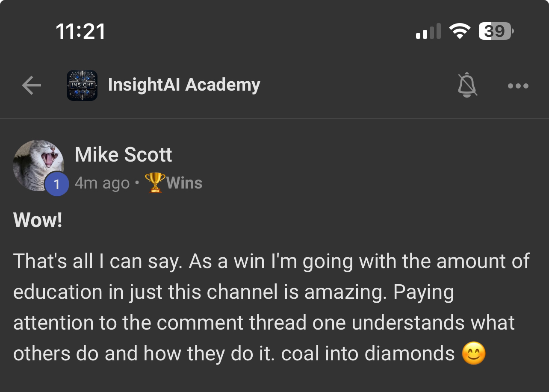Open the post body paragraph text
Screen dimensions: 549x392
point(272,307)
